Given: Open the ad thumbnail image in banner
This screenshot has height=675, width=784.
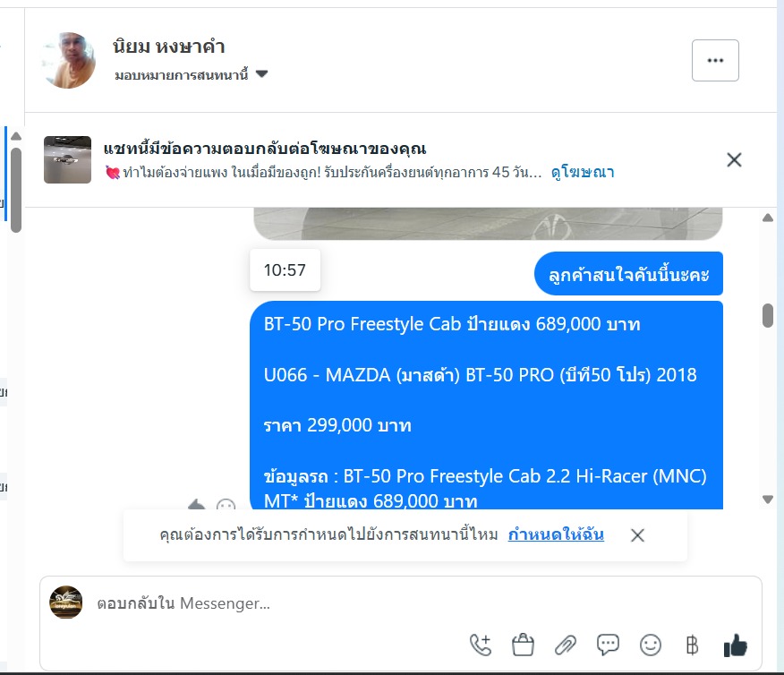Looking at the screenshot, I should pos(67,159).
